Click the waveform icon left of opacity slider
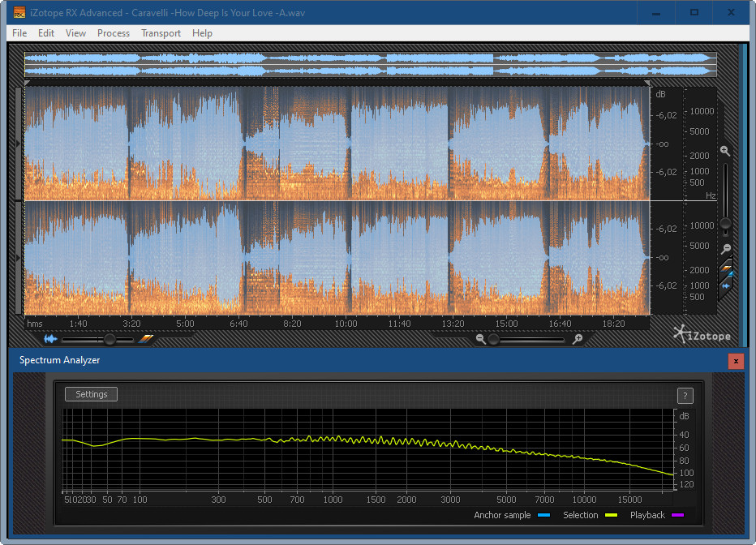Screen dimensions: 756x545 click(51, 339)
